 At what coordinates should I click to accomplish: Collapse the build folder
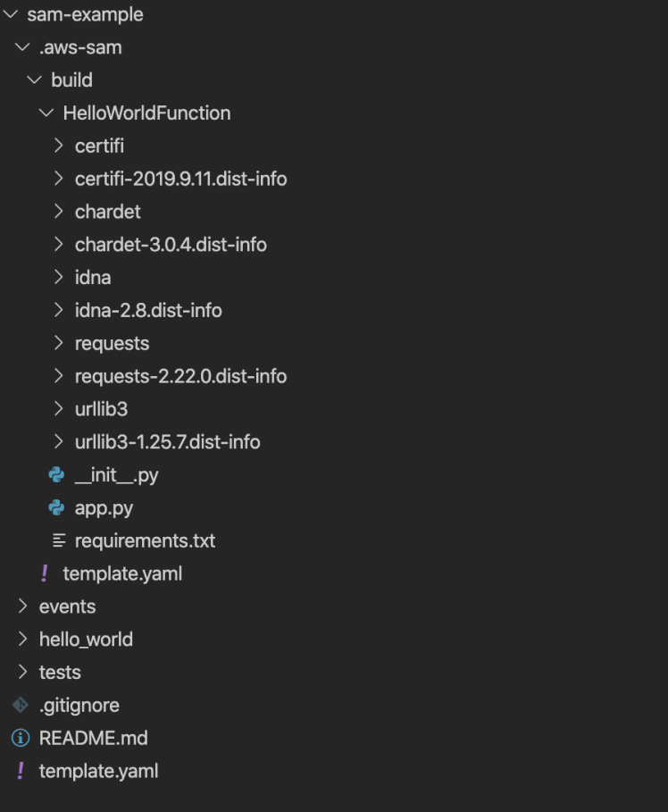35,80
